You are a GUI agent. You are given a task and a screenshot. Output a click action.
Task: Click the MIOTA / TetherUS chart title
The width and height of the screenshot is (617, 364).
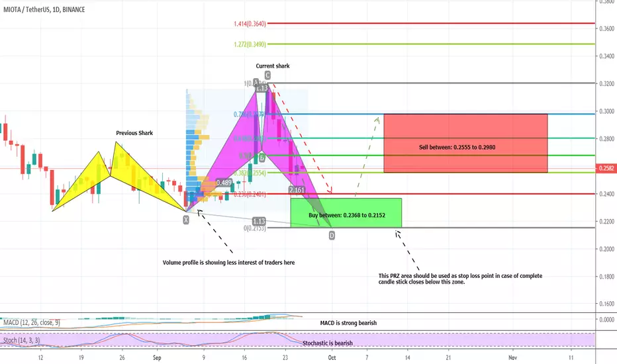click(x=44, y=9)
